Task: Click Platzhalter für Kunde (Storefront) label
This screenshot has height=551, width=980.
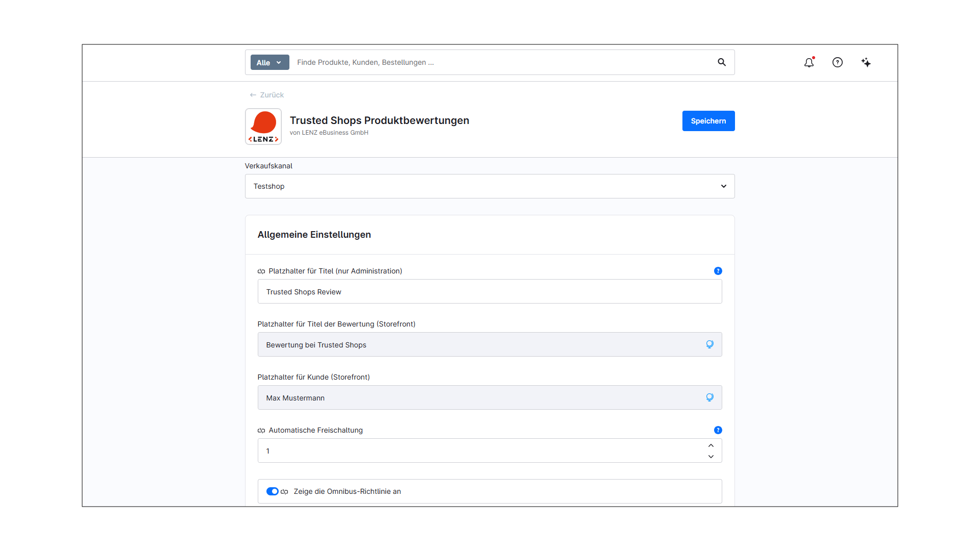Action: 314,377
